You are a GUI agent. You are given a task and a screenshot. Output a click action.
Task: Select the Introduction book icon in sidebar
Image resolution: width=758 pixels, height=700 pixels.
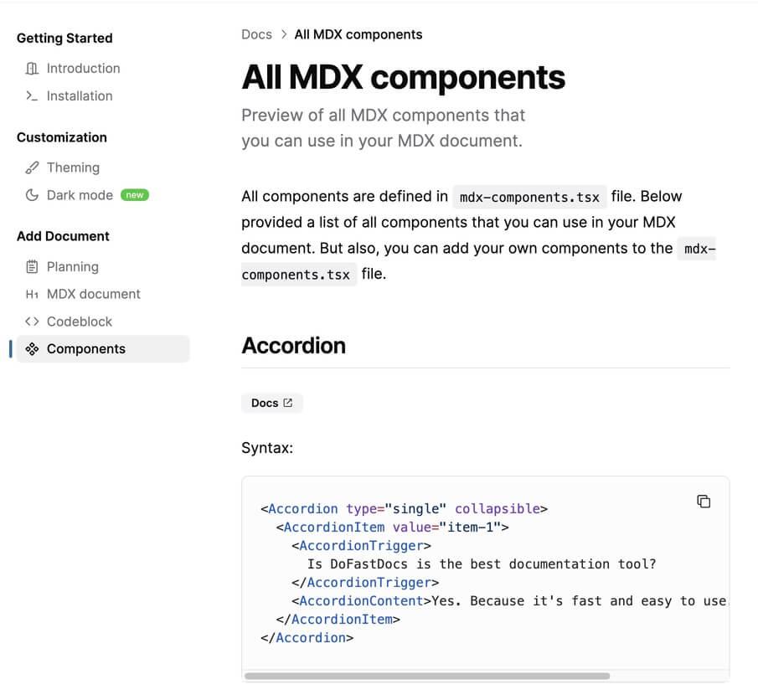(32, 69)
